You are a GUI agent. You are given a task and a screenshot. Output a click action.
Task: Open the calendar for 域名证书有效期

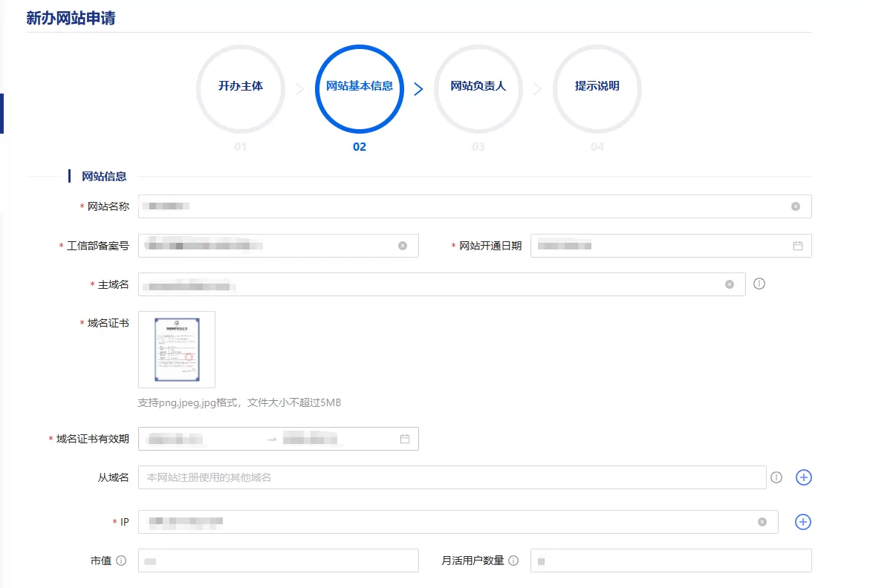point(404,439)
